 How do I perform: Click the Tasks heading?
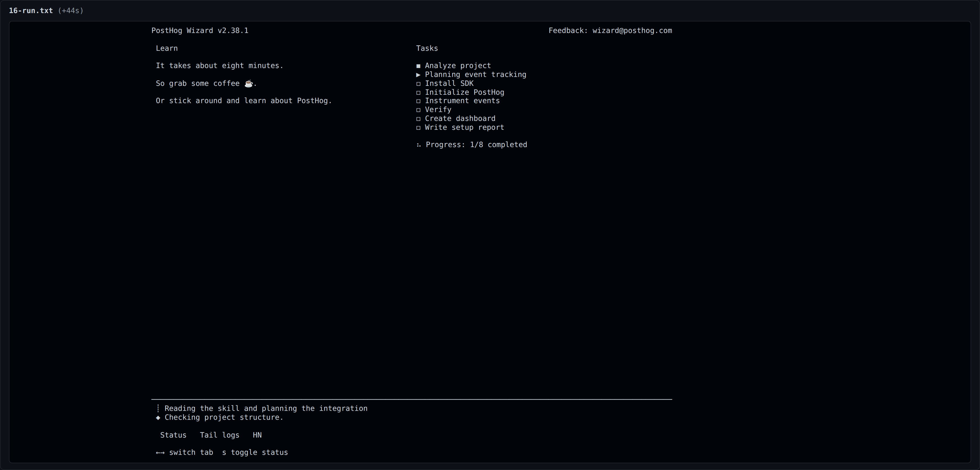click(427, 48)
